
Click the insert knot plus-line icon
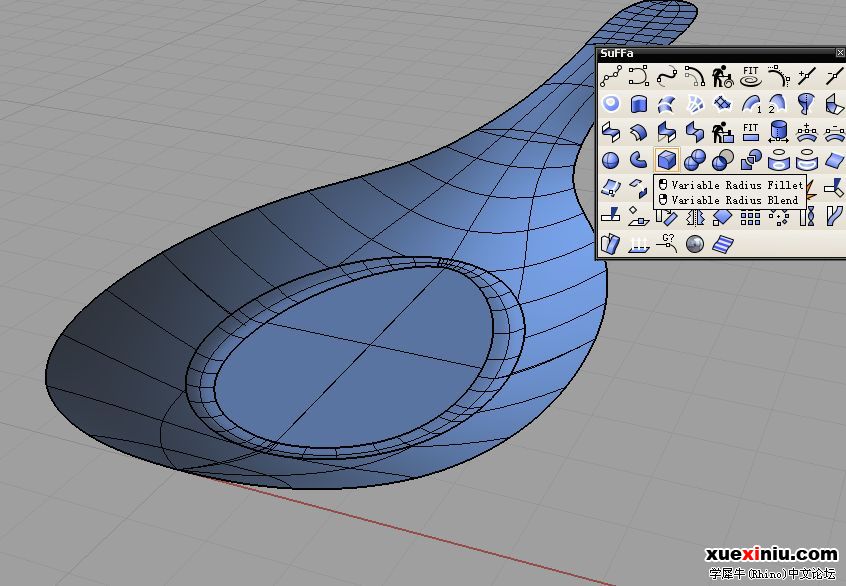(x=807, y=77)
